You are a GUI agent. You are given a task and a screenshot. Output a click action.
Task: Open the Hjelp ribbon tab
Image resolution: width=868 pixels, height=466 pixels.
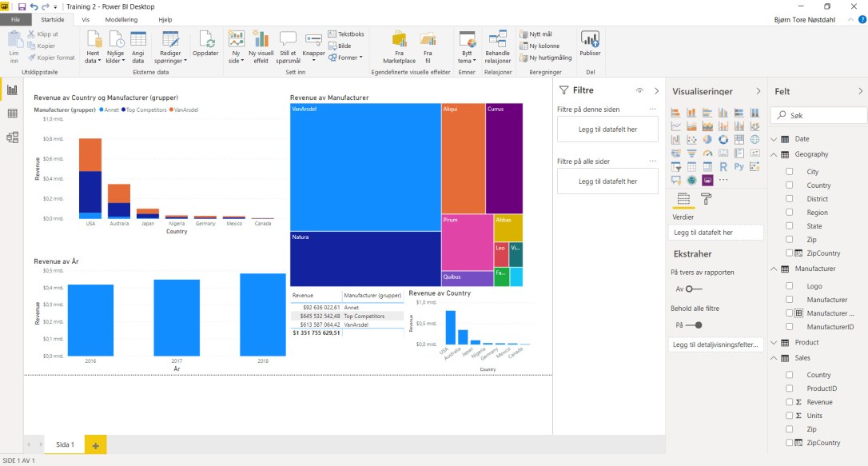click(x=165, y=19)
